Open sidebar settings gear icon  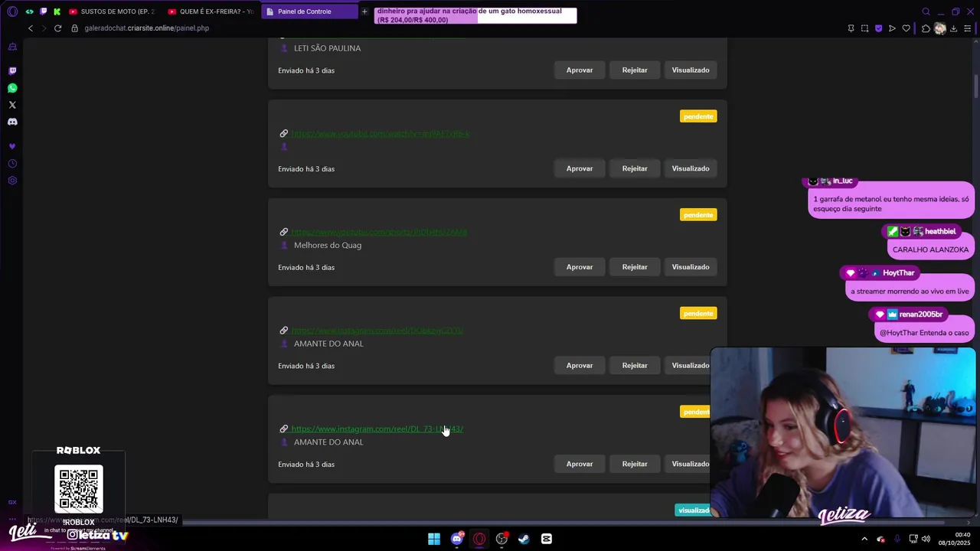coord(12,181)
